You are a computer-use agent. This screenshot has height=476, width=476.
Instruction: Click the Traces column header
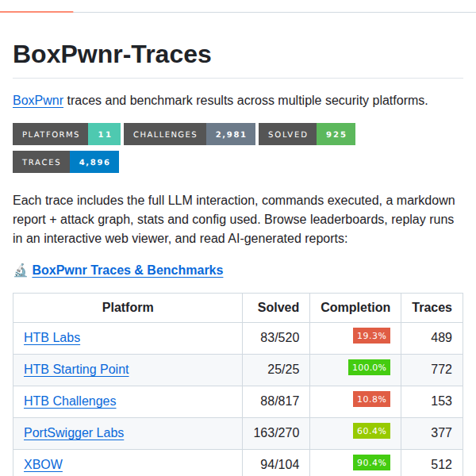click(432, 308)
